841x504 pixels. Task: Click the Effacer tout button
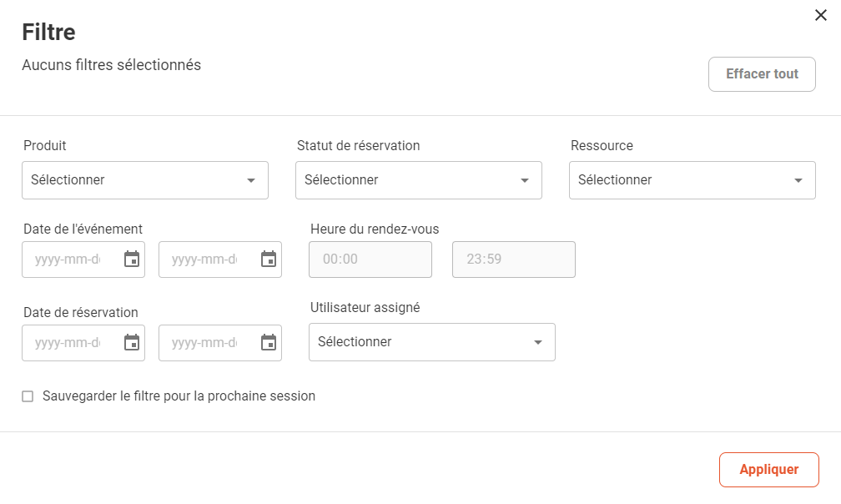pyautogui.click(x=762, y=74)
